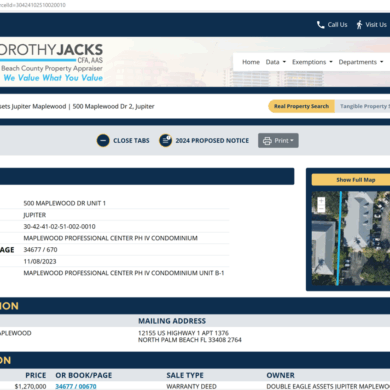This screenshot has height=390, width=390.
Task: Switch to the Real Property Search tab
Action: click(x=301, y=106)
